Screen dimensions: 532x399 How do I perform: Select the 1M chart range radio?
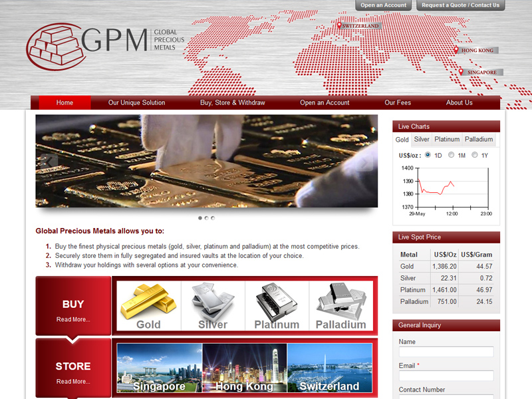[x=452, y=155]
